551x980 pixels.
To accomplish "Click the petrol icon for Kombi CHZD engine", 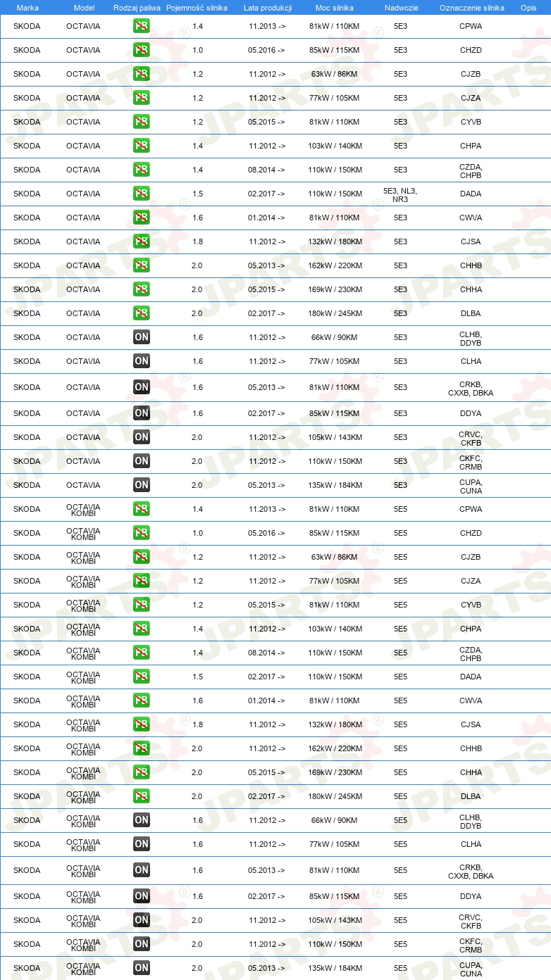I will point(142,533).
